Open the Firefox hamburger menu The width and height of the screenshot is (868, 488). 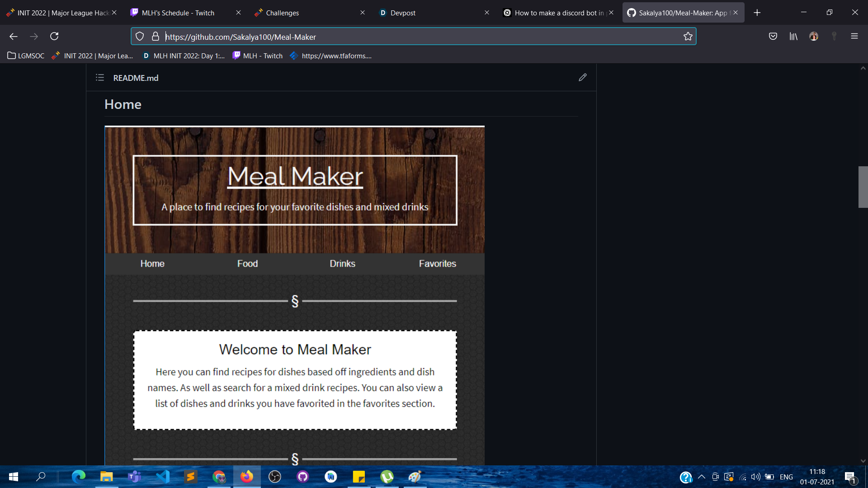pyautogui.click(x=854, y=37)
